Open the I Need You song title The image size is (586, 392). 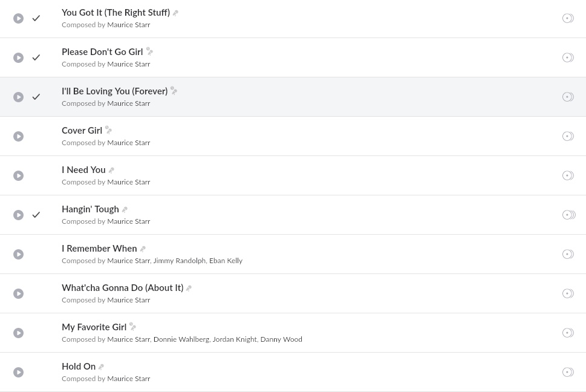[x=83, y=170]
